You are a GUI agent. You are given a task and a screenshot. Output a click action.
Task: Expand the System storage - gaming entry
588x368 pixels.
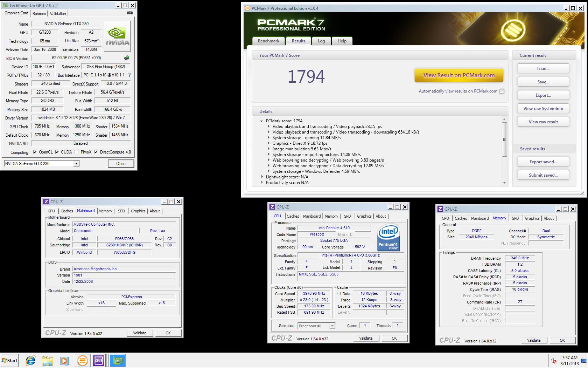268,138
